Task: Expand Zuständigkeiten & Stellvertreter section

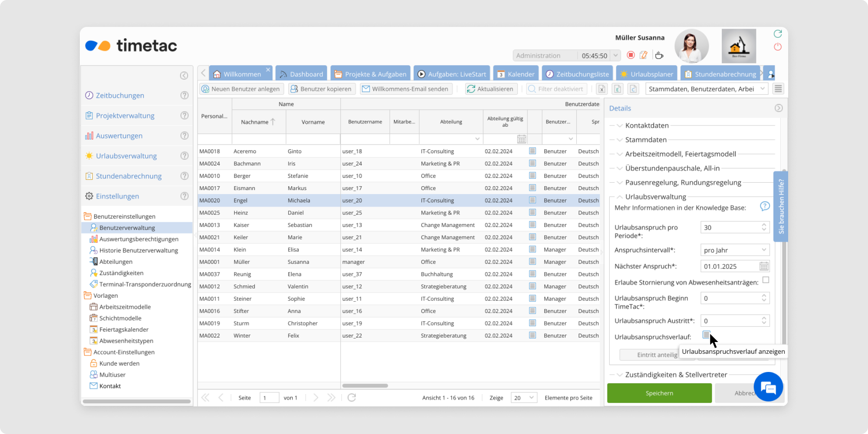Action: pyautogui.click(x=676, y=375)
